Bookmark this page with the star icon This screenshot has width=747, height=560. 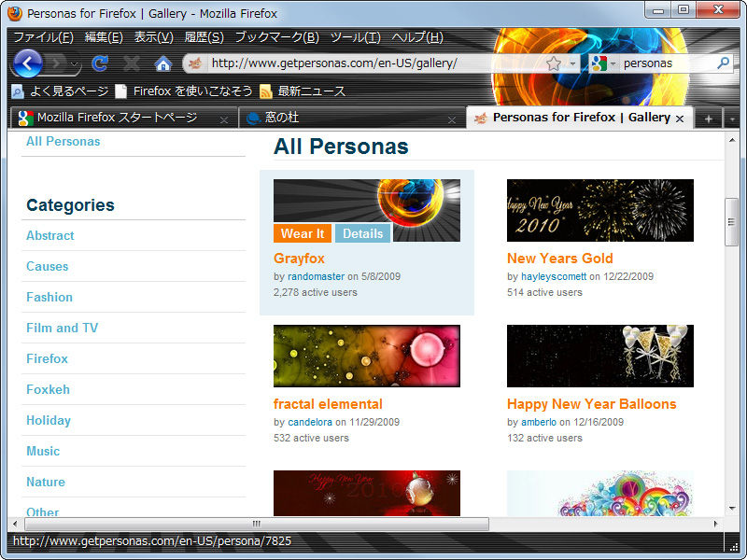click(x=554, y=63)
